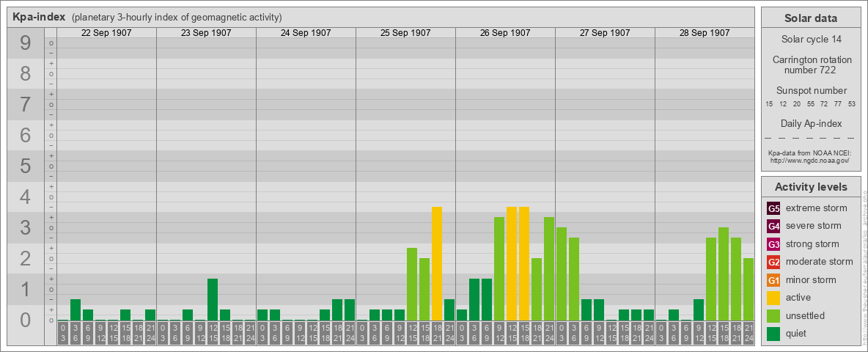Click the 25 Sep 1907 date header
Image resolution: width=868 pixels, height=352 pixels.
tap(405, 33)
